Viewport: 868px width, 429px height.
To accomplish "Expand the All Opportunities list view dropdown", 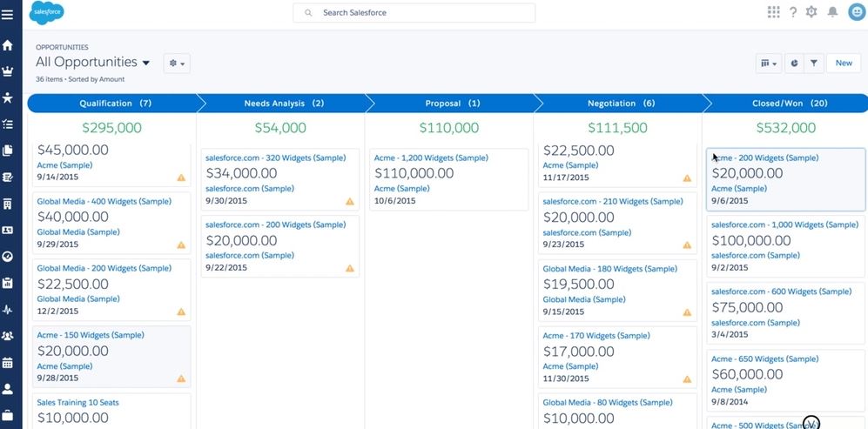I will (145, 64).
